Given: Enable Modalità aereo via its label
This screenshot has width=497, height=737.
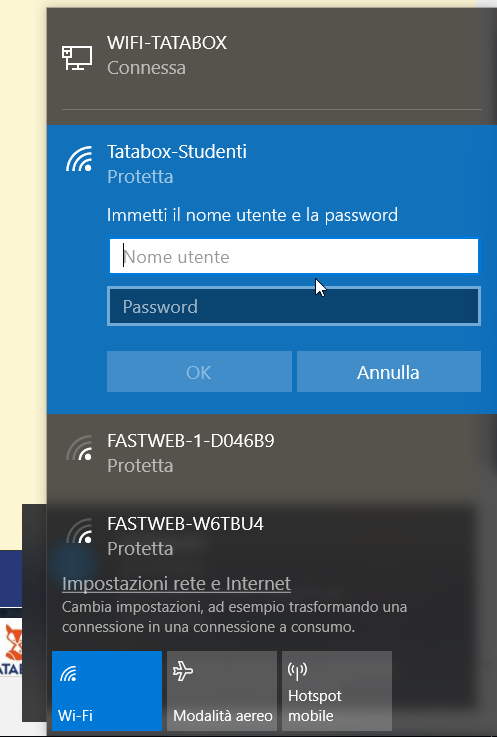Looking at the screenshot, I should pos(222,715).
